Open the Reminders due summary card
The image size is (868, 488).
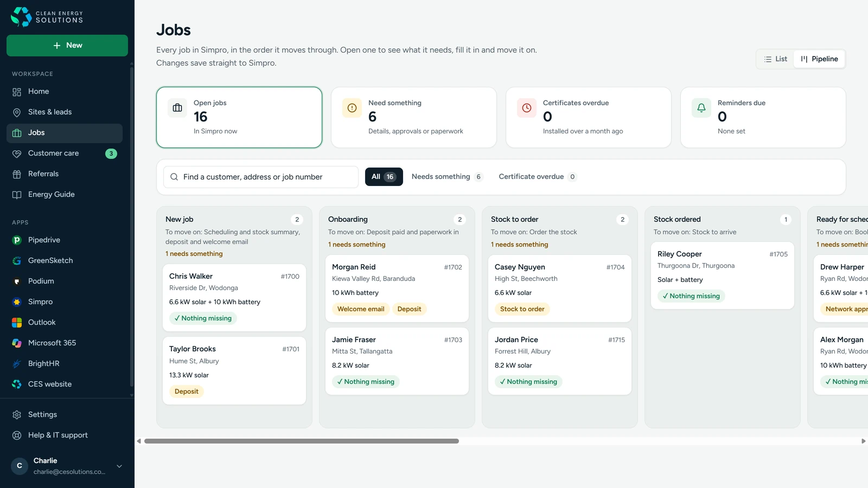tap(763, 117)
